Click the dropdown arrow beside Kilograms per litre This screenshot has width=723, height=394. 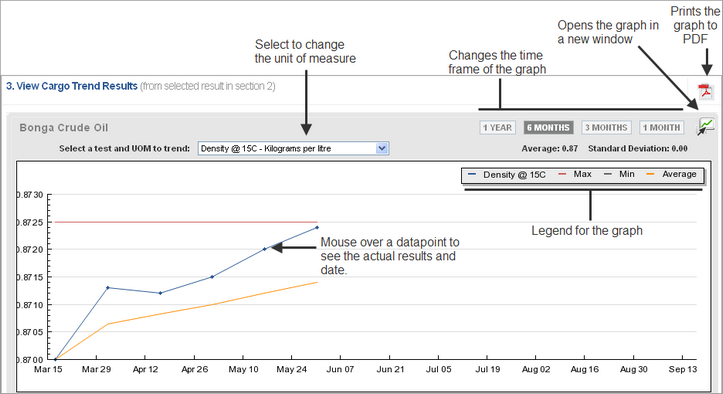pyautogui.click(x=382, y=149)
